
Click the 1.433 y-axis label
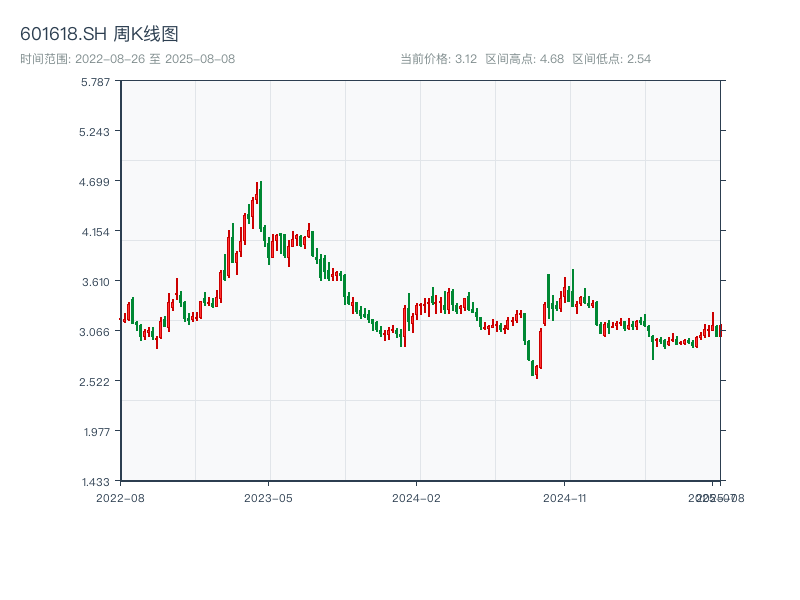point(96,482)
